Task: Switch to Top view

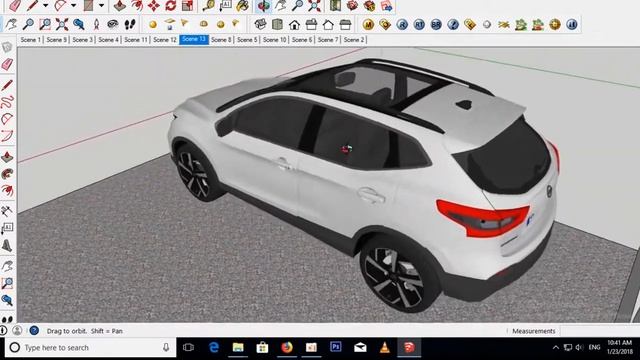Action: click(277, 24)
